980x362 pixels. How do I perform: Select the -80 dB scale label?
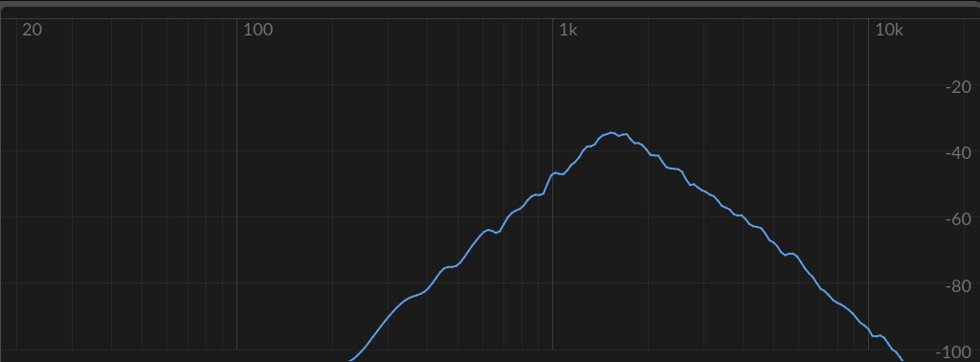click(x=959, y=285)
